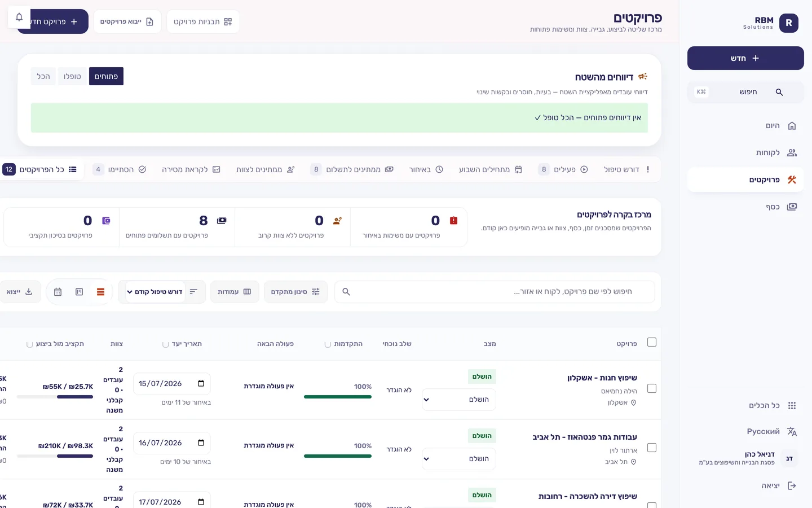This screenshot has height=508, width=812.
Task: Open project שיפוץ דירה להשכרה - רחובות
Action: (x=588, y=496)
